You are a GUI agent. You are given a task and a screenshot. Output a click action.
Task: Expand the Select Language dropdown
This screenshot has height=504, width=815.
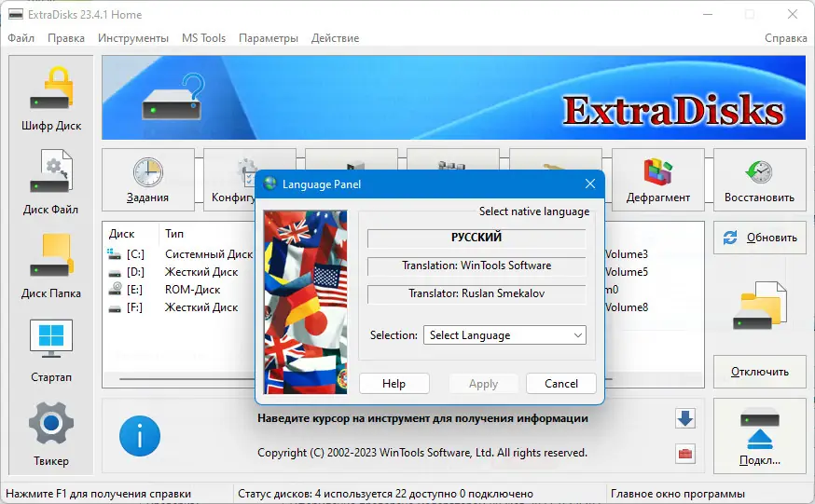pyautogui.click(x=504, y=335)
